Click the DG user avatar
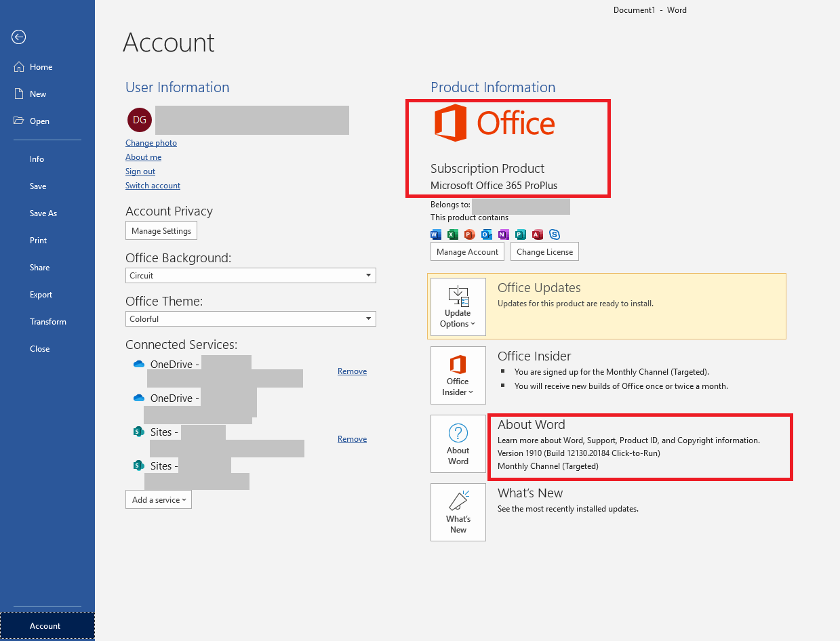Image resolution: width=840 pixels, height=641 pixels. 139,120
